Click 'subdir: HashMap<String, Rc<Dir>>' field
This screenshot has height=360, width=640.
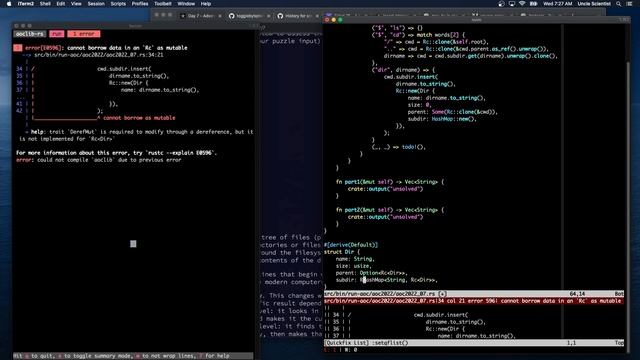pos(387,280)
